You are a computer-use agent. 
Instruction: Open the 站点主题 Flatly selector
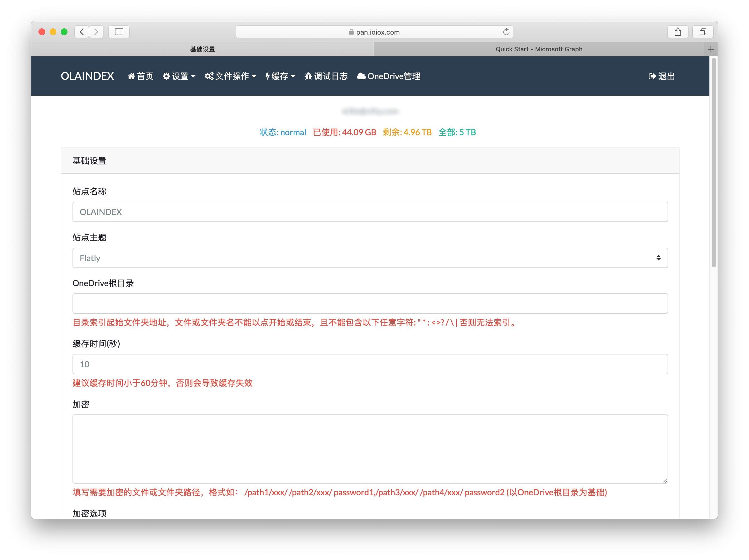coord(370,258)
